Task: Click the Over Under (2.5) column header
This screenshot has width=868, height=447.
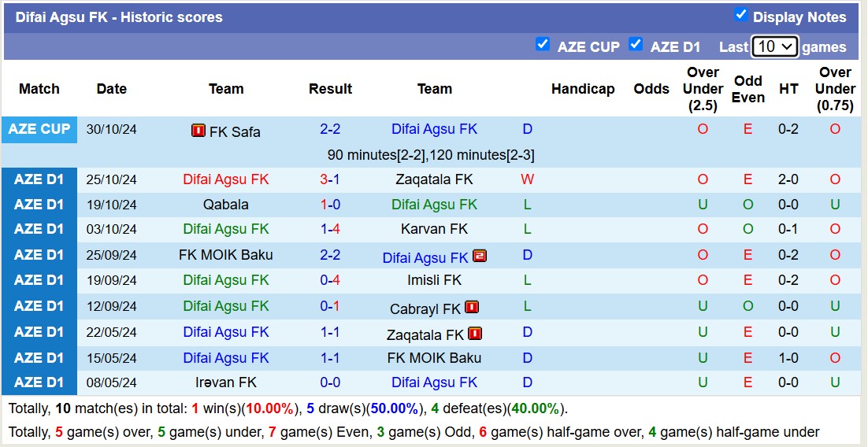Action: (703, 89)
